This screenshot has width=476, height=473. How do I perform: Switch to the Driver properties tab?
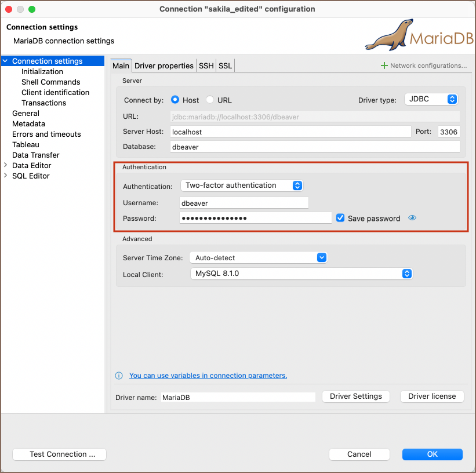pyautogui.click(x=164, y=66)
